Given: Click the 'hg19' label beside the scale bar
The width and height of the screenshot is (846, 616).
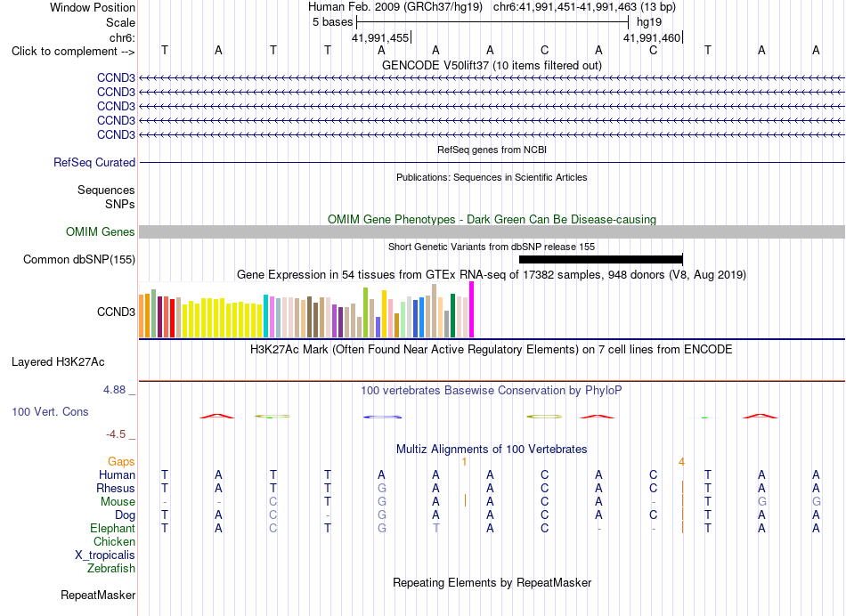Looking at the screenshot, I should (649, 22).
